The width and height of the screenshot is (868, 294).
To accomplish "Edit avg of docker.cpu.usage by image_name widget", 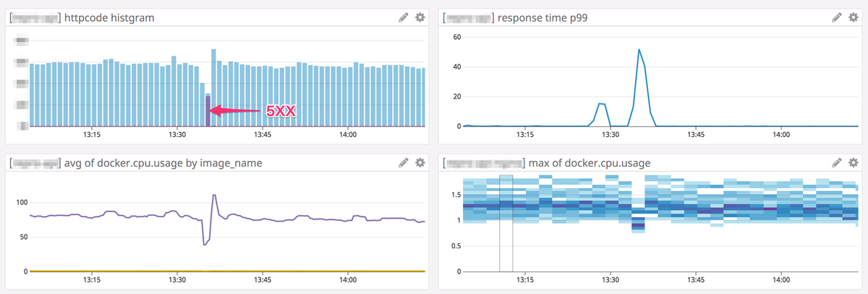I will tap(404, 163).
